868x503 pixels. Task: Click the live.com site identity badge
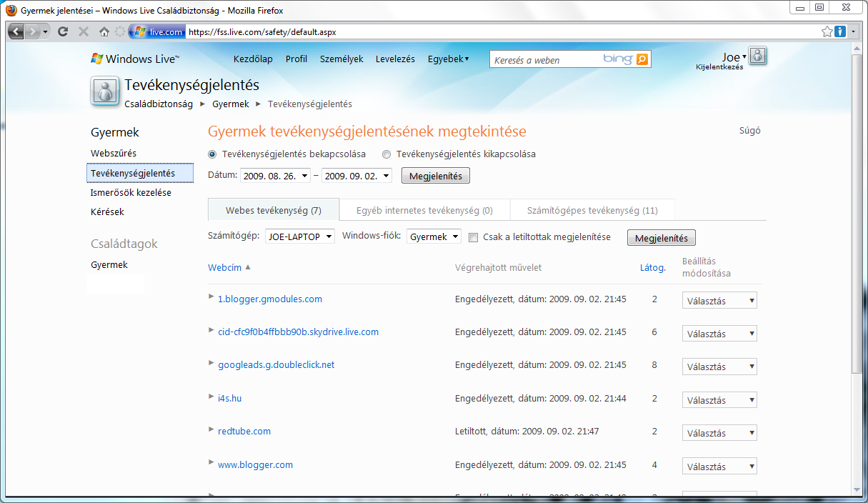(x=157, y=32)
